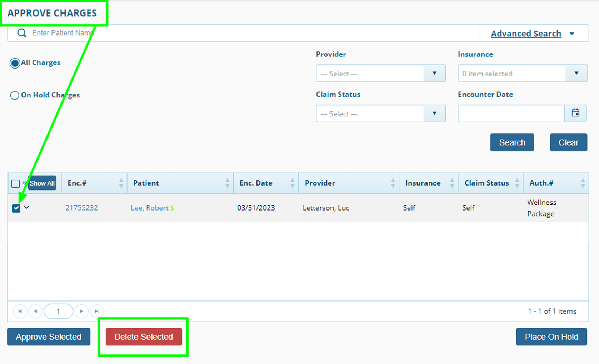The image size is (599, 364).
Task: Click the green dollar icon beside Lee, Robert
Action: [172, 208]
